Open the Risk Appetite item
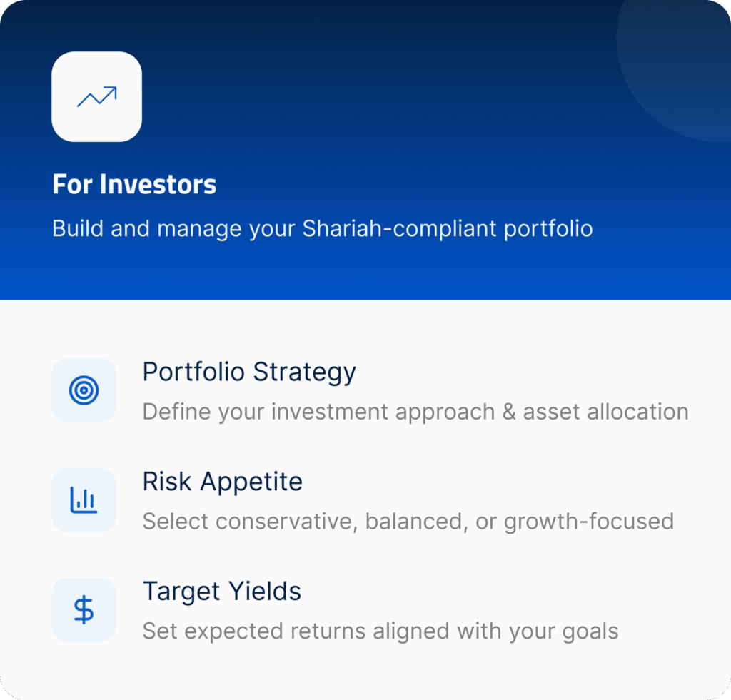 click(223, 482)
